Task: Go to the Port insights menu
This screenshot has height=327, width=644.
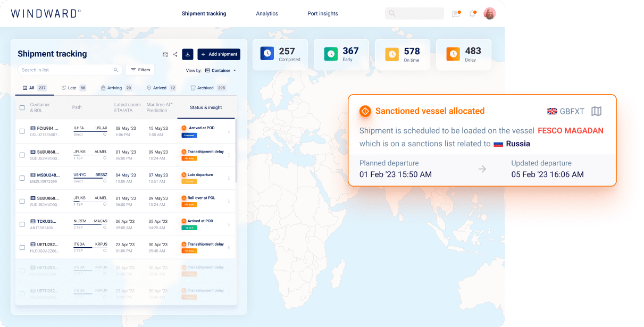Action: pyautogui.click(x=322, y=14)
